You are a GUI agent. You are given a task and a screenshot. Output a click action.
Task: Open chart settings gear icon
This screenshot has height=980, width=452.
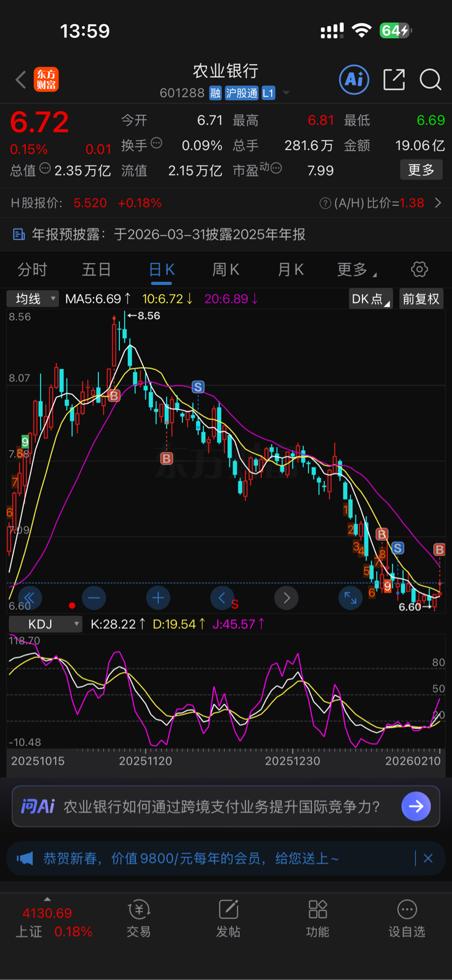click(x=419, y=270)
